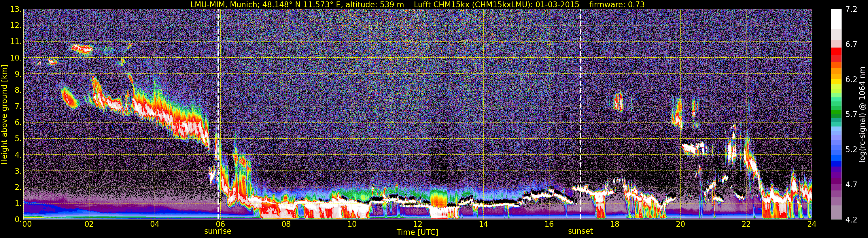Screen dimensions: 868x238
Task: Click the height axis tick label '7'
Action: point(18,106)
